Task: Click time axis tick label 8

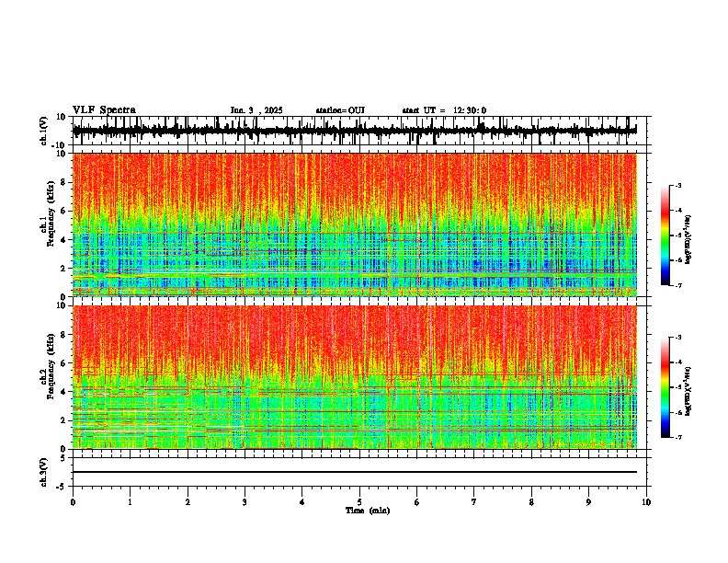Action: 531,502
